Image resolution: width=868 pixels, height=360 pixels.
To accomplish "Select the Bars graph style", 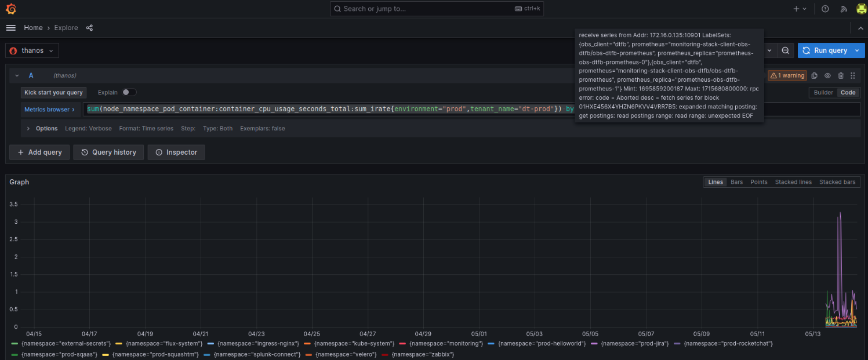I will pos(736,182).
